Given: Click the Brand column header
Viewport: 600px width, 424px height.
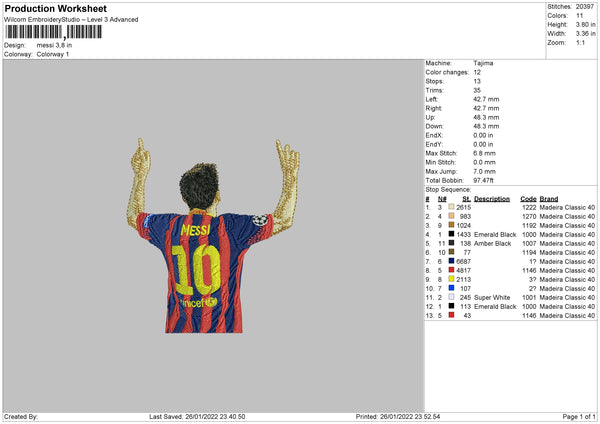Looking at the screenshot, I should click(x=549, y=199).
